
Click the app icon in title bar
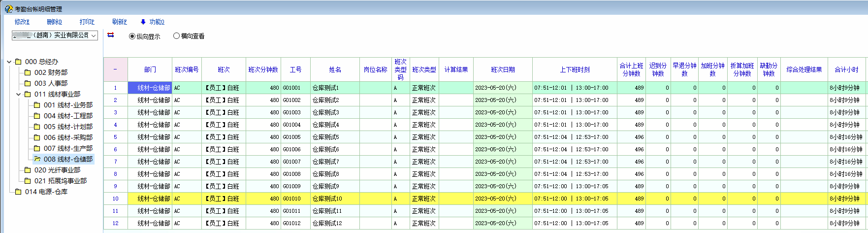[8, 9]
